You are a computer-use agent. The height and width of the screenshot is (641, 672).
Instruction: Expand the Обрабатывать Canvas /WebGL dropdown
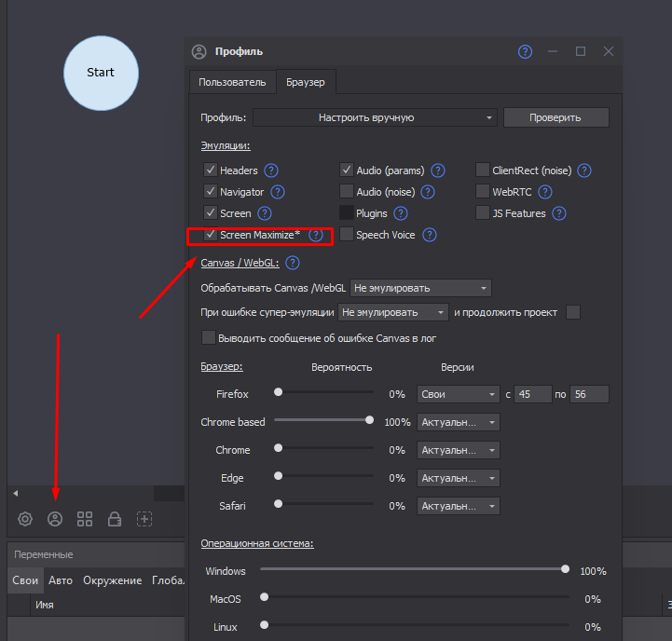(x=420, y=288)
